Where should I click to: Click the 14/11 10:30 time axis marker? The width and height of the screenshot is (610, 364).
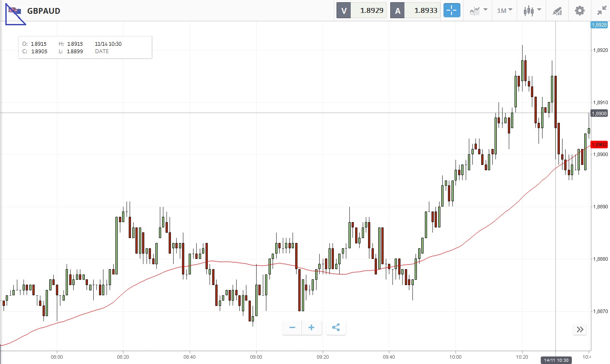[556, 360]
